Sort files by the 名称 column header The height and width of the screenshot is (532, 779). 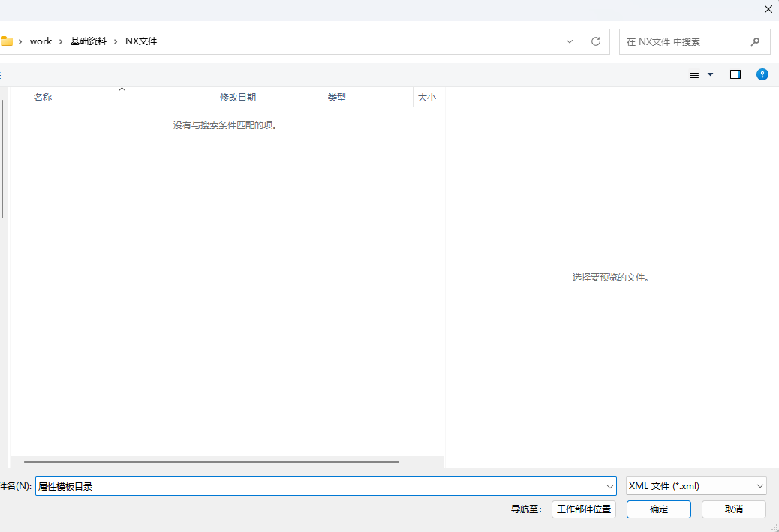[43, 98]
